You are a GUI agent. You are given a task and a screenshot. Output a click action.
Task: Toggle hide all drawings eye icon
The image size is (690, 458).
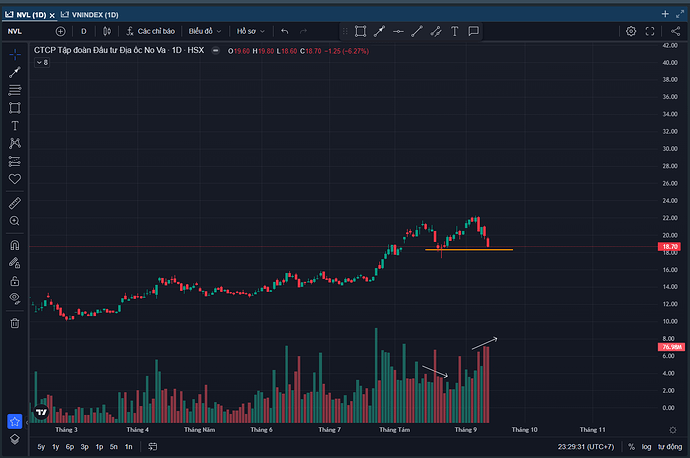(15, 298)
